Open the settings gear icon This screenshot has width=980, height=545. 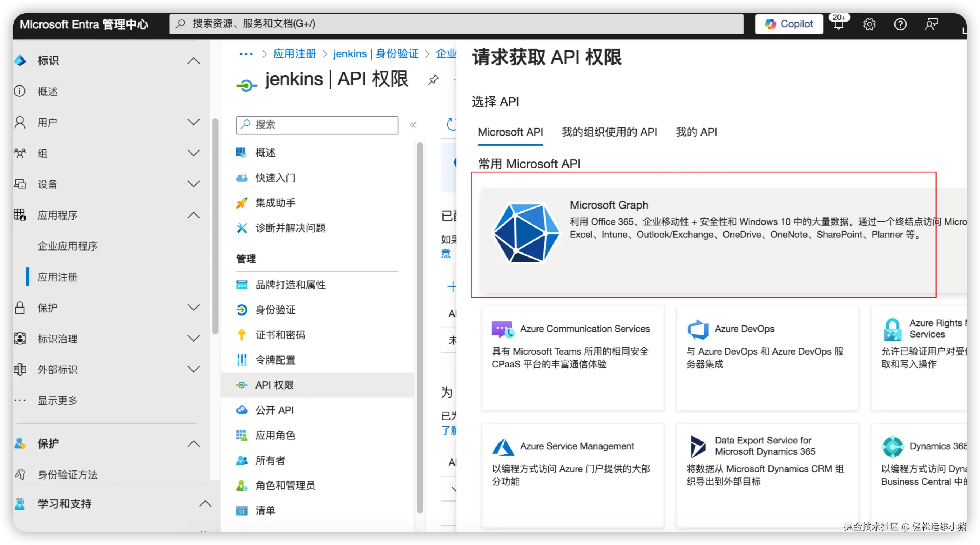[869, 24]
